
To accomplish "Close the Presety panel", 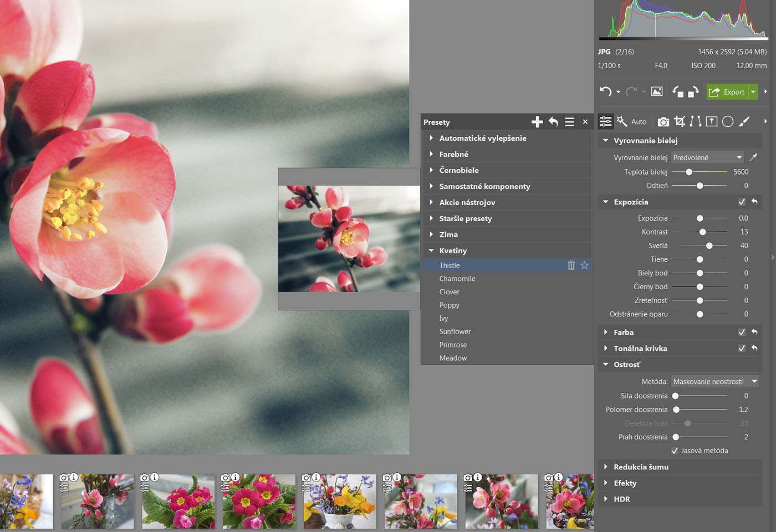I will 585,122.
